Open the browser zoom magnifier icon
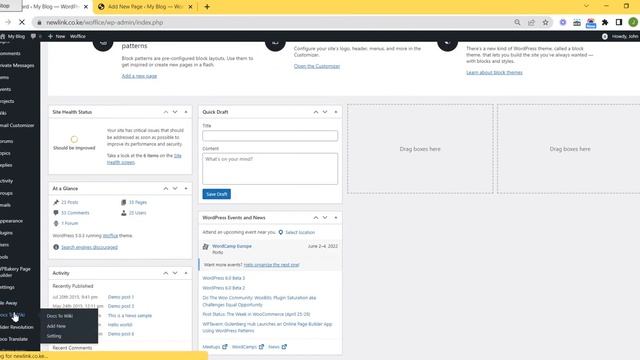This screenshot has height=360, width=640. coord(517,22)
